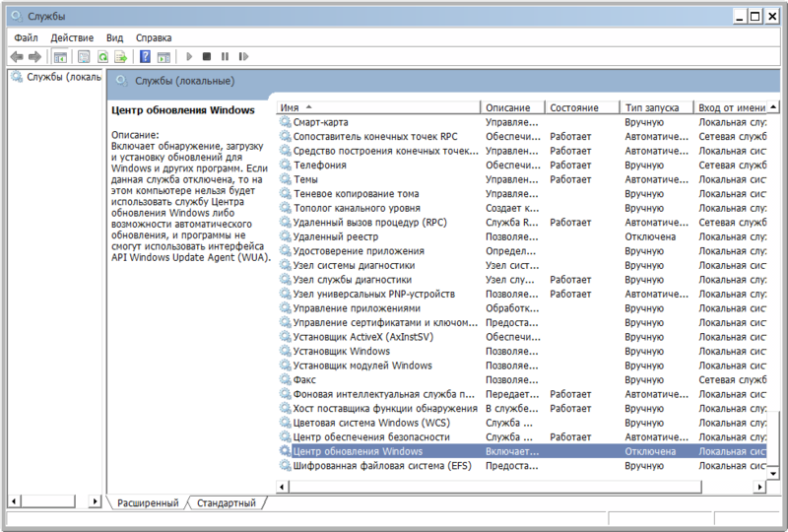Select Узел службы диагностики service

pos(522,280)
